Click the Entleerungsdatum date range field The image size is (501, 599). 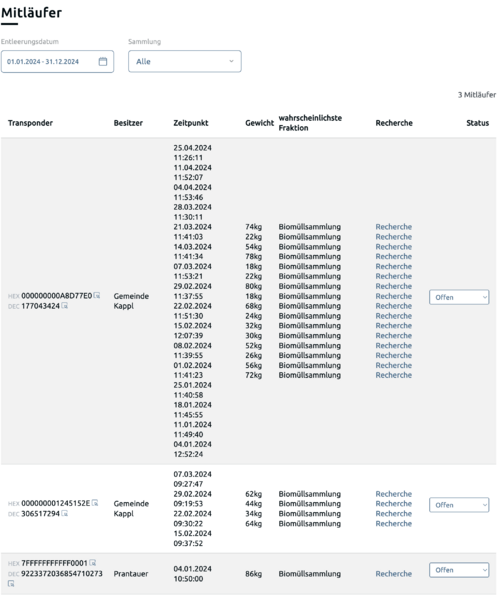(57, 62)
